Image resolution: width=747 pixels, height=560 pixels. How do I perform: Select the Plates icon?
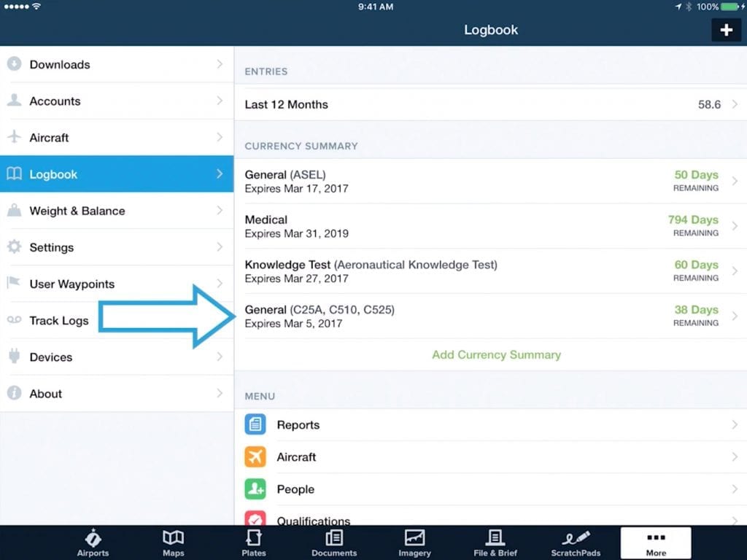pyautogui.click(x=253, y=540)
